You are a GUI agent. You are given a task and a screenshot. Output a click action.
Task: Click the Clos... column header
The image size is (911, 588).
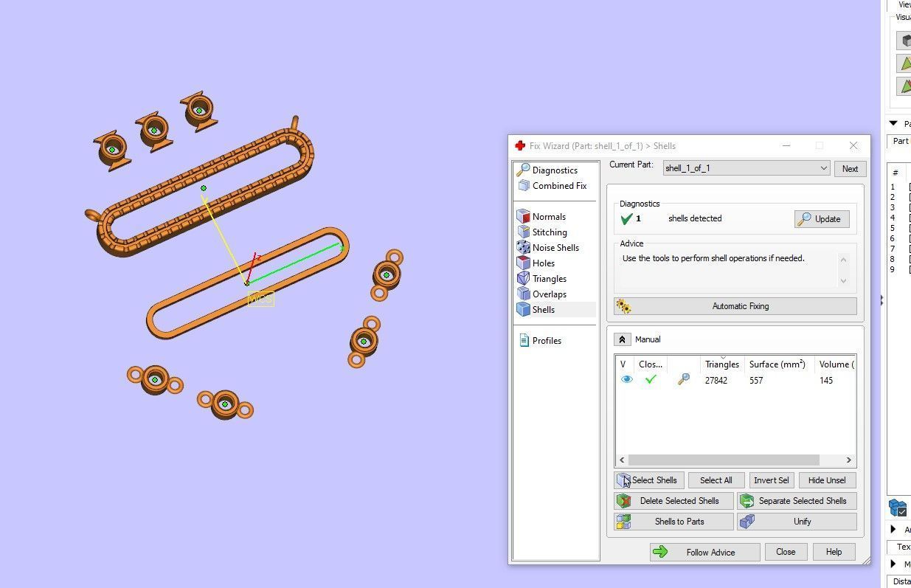(651, 364)
